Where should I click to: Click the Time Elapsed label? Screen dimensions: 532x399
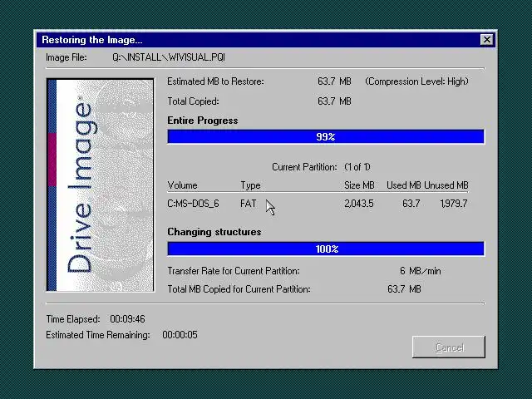(73, 319)
